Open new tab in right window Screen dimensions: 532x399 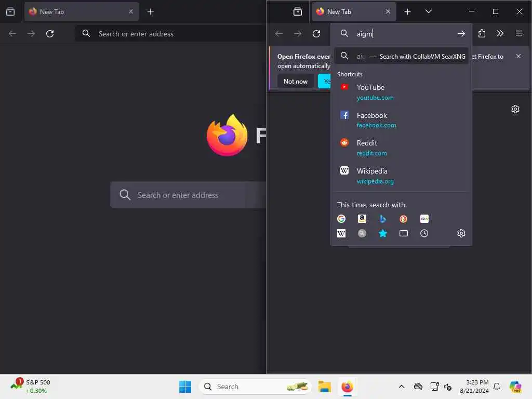(407, 12)
